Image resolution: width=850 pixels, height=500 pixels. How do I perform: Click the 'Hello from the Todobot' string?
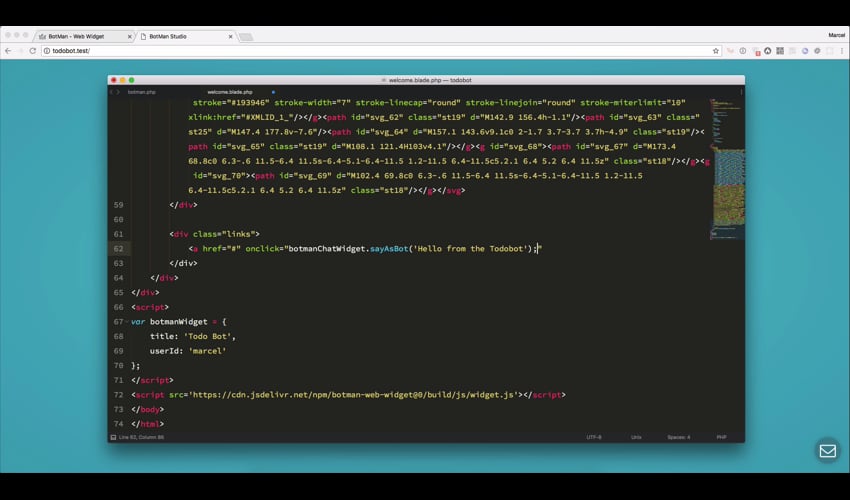(x=471, y=249)
